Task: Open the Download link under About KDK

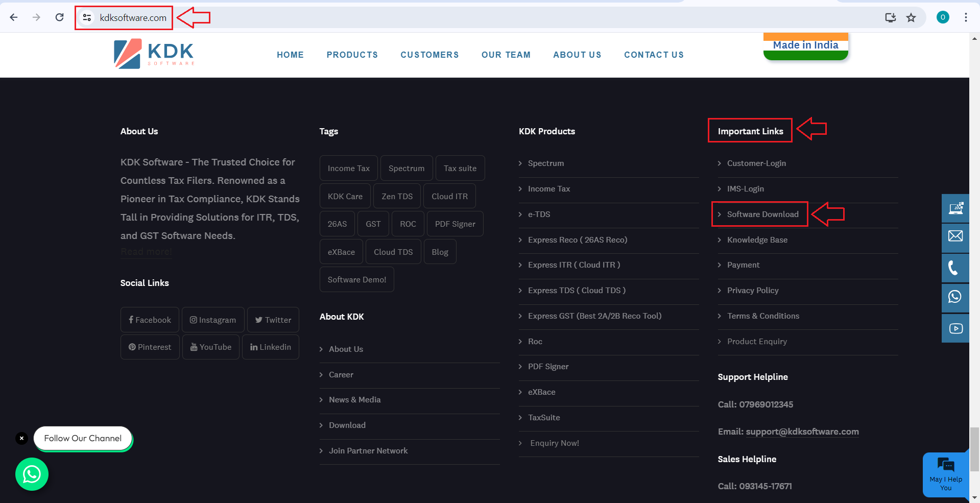Action: [x=347, y=425]
